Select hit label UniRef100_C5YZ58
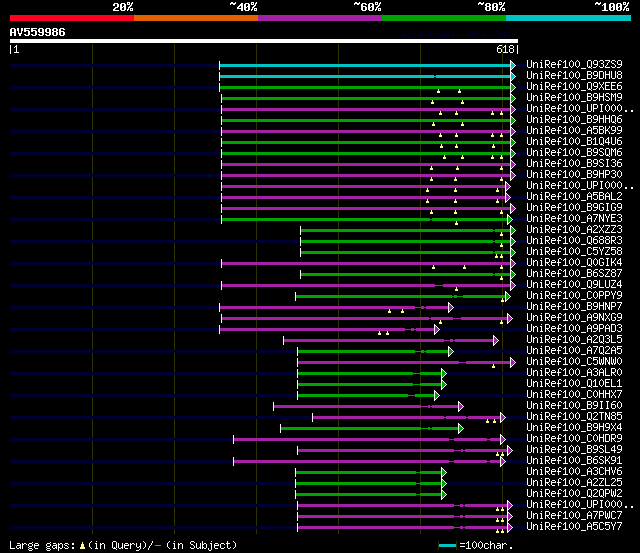Viewport: 640px width, 553px height. tap(574, 252)
